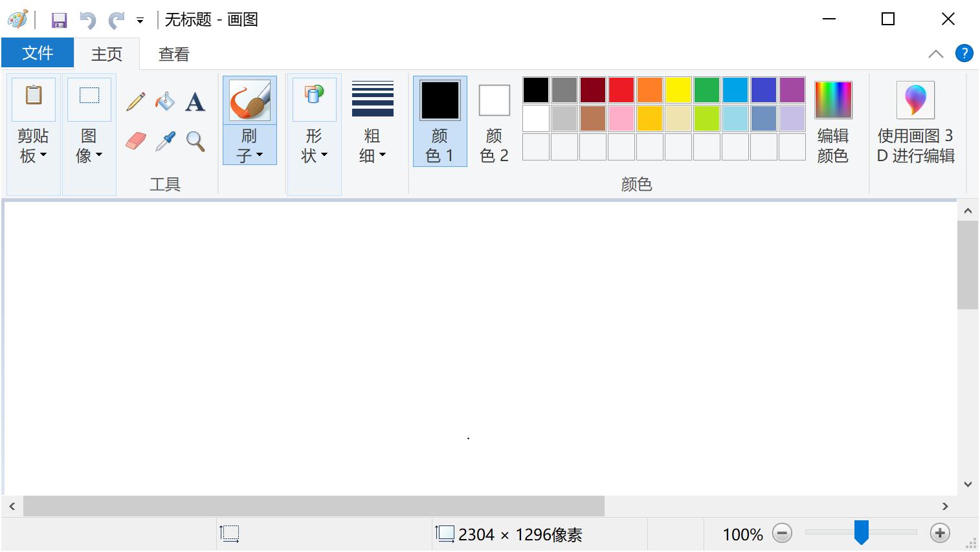Toggle 颜色 1 as active color
The height and width of the screenshot is (552, 980).
point(440,121)
